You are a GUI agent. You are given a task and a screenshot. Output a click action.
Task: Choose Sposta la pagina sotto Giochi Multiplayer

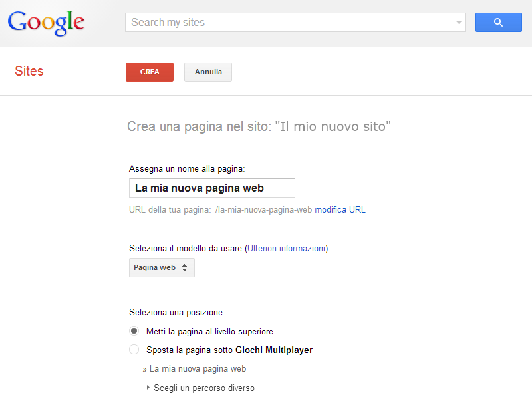pos(134,349)
